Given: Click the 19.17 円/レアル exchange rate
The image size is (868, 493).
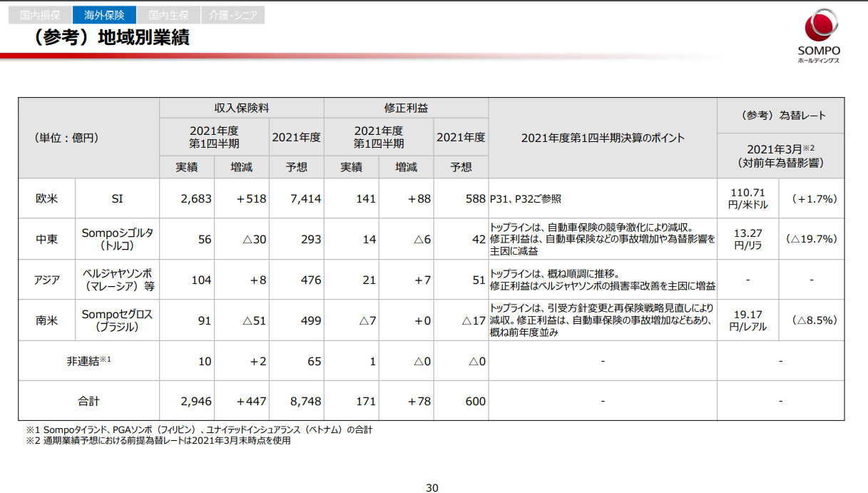Looking at the screenshot, I should tap(747, 320).
